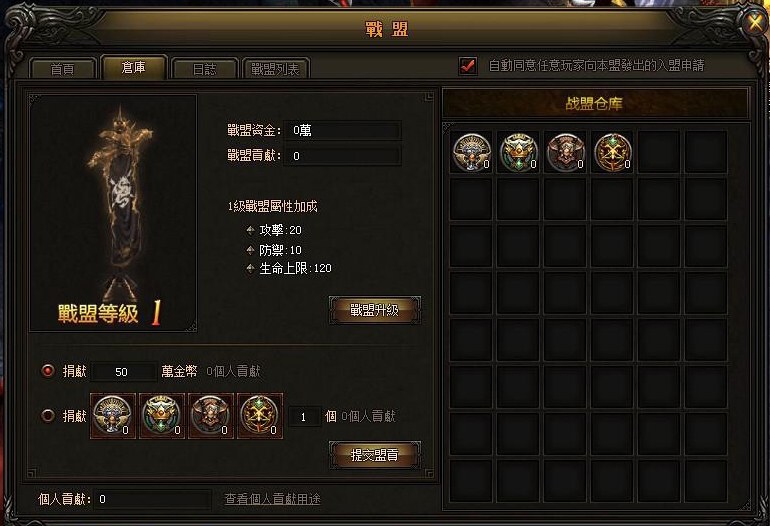770x526 pixels.
Task: Select the 捐獻 萬金幣 radio button
Action: coord(48,370)
